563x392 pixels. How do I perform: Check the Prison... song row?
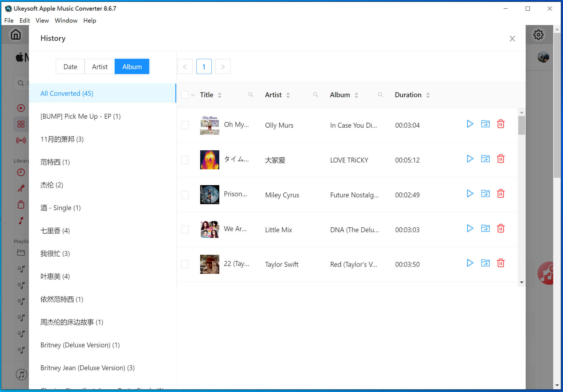coord(185,195)
